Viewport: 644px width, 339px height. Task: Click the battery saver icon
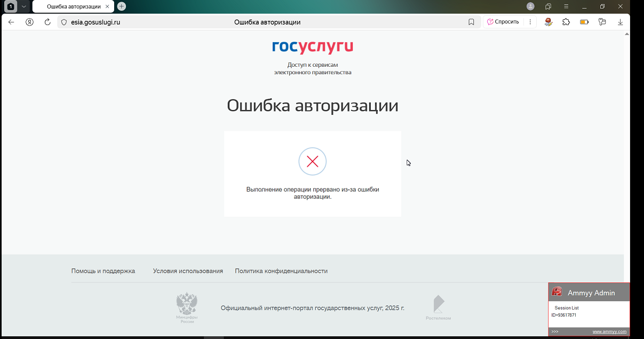(584, 22)
